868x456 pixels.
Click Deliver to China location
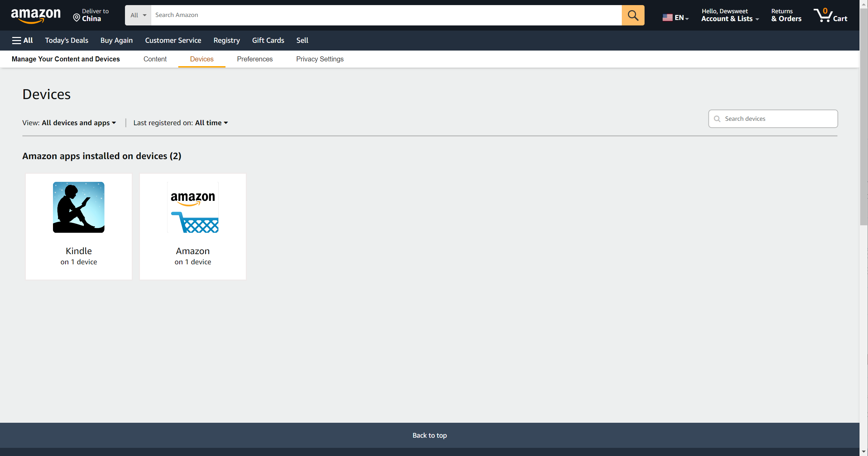(x=91, y=15)
